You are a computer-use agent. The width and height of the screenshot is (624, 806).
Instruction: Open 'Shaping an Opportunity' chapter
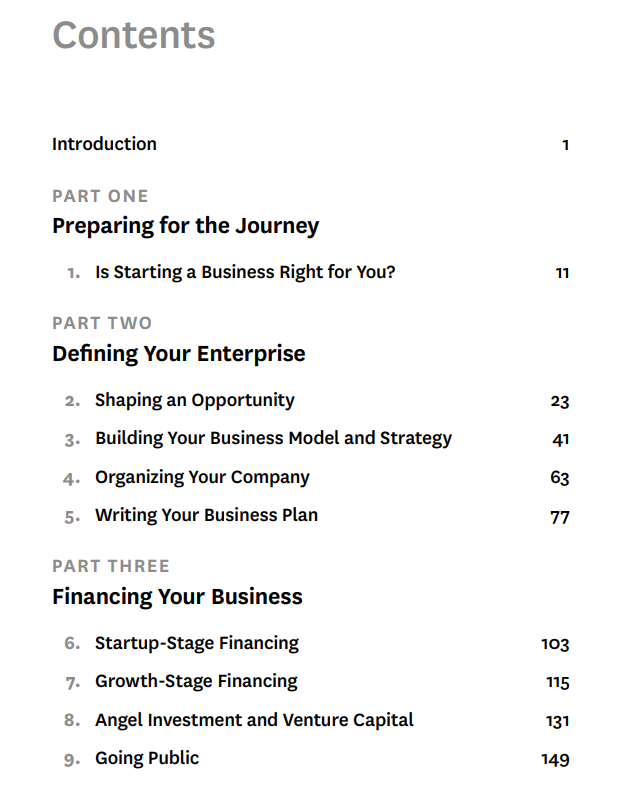click(x=194, y=400)
